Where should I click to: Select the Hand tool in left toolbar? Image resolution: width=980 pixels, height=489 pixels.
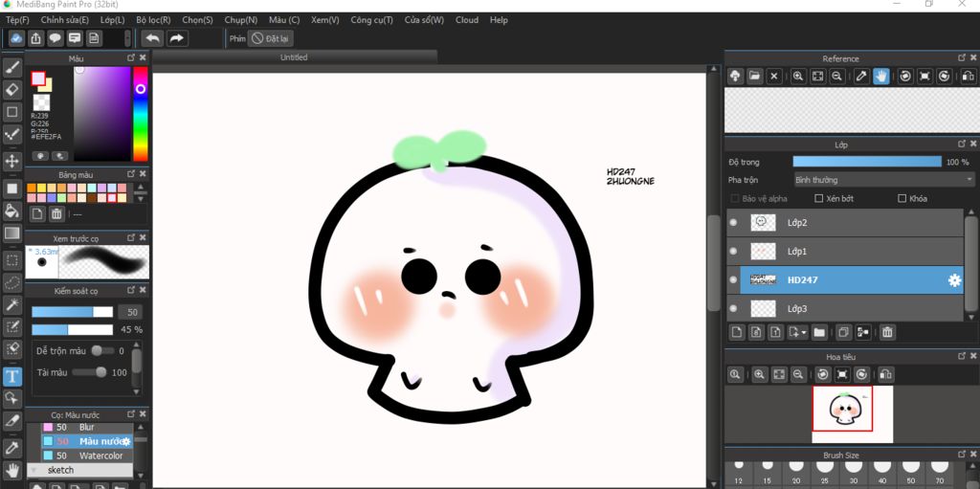12,470
